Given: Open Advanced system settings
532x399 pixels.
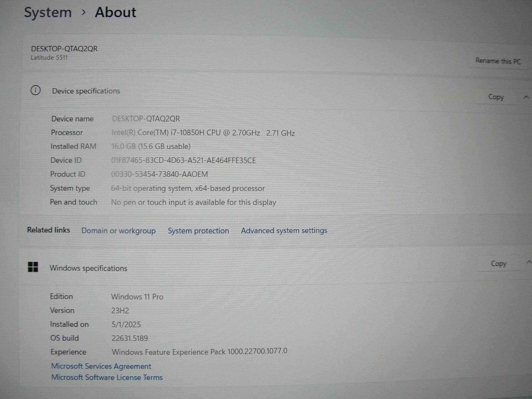Looking at the screenshot, I should coord(284,230).
